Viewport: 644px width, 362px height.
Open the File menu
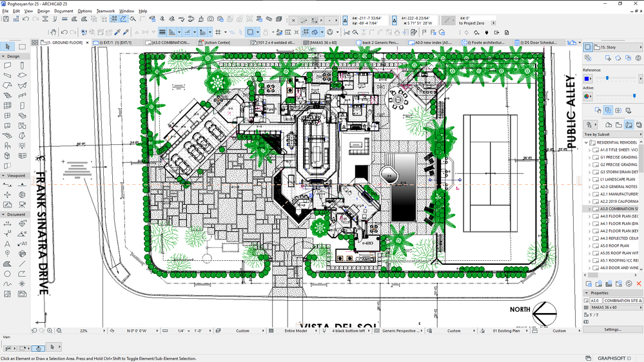[5, 11]
